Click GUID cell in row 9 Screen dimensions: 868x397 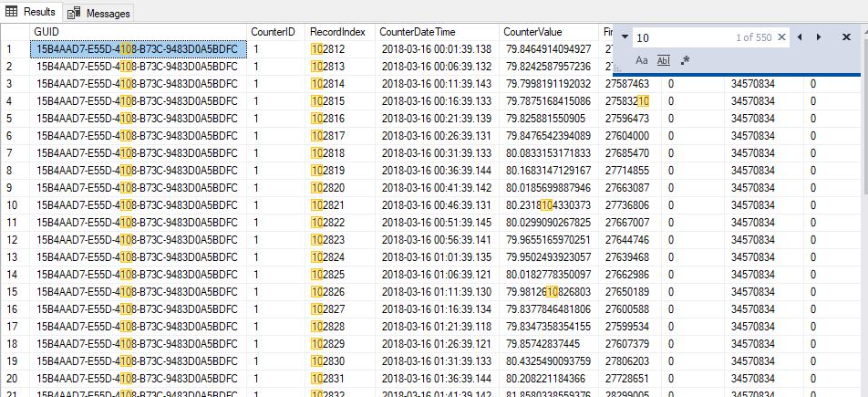(x=138, y=188)
